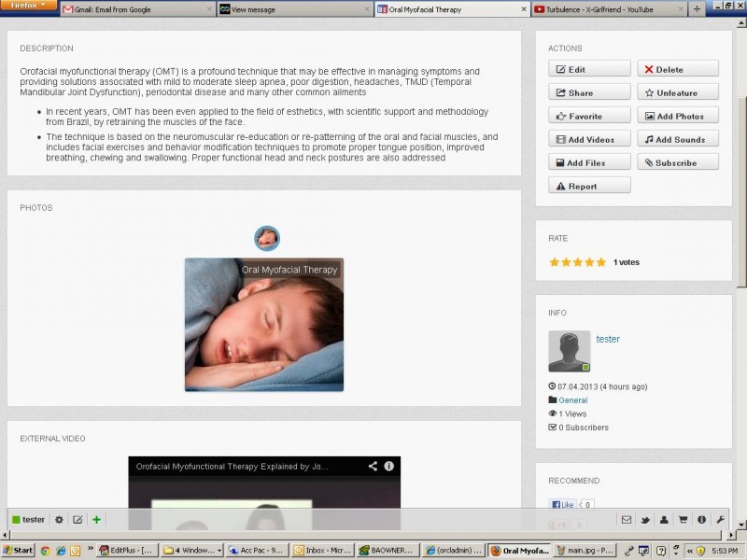Delete this entry using the Delete button

click(678, 69)
